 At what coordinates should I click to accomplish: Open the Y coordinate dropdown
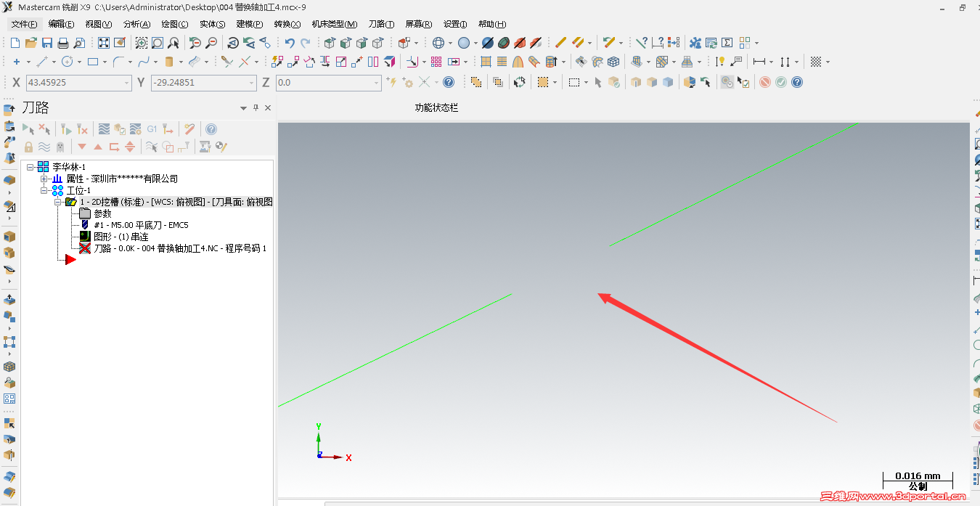pyautogui.click(x=252, y=83)
